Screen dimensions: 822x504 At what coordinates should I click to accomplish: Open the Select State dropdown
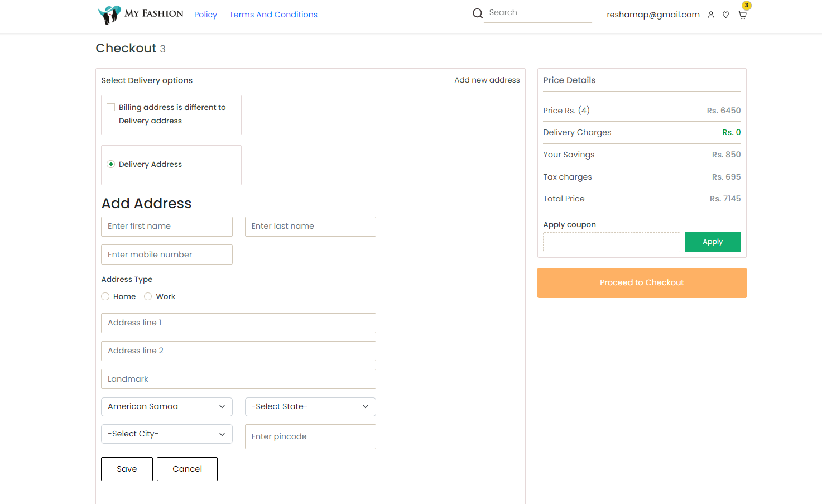click(x=310, y=407)
